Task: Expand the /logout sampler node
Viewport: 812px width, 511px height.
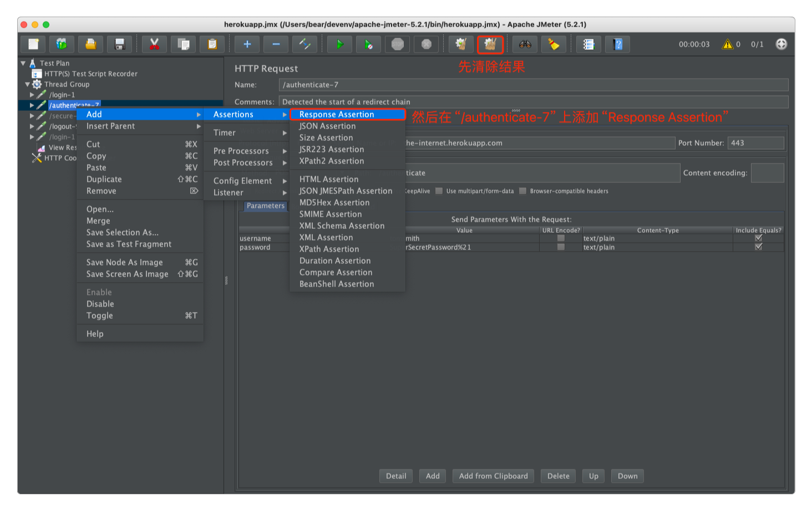Action: click(x=32, y=126)
